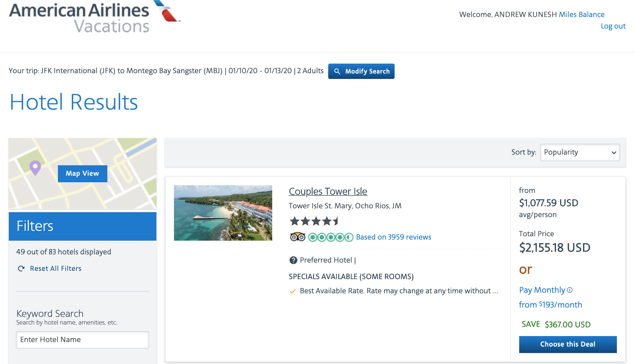Screen dimensions: 635x364
Task: Open the Sort by Popularity dropdown
Action: (x=580, y=152)
